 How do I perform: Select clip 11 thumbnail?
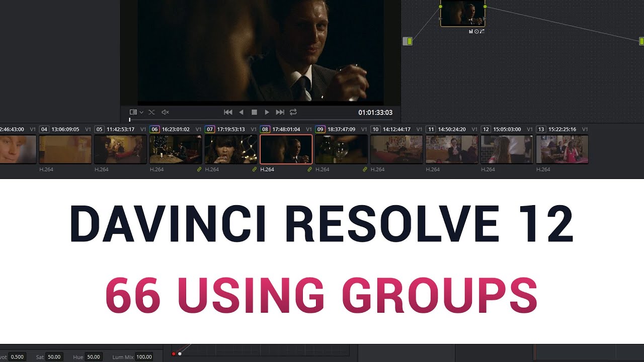click(452, 149)
